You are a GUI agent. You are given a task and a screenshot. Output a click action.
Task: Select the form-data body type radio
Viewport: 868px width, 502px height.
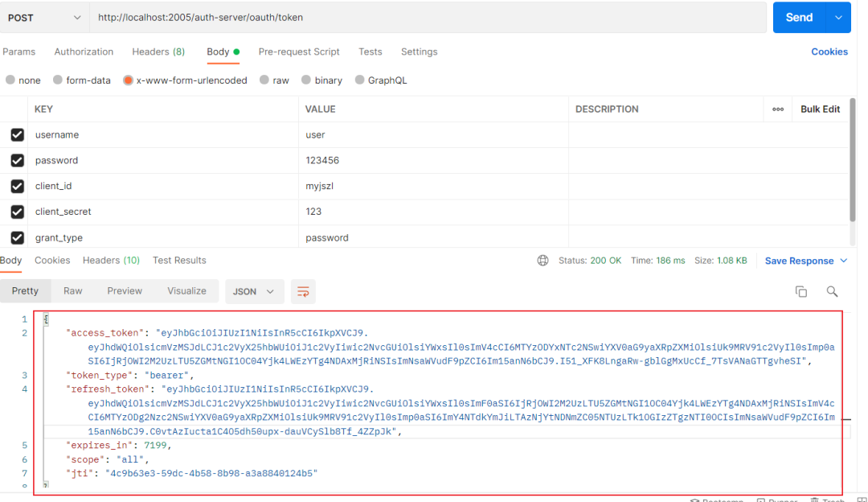coord(58,80)
